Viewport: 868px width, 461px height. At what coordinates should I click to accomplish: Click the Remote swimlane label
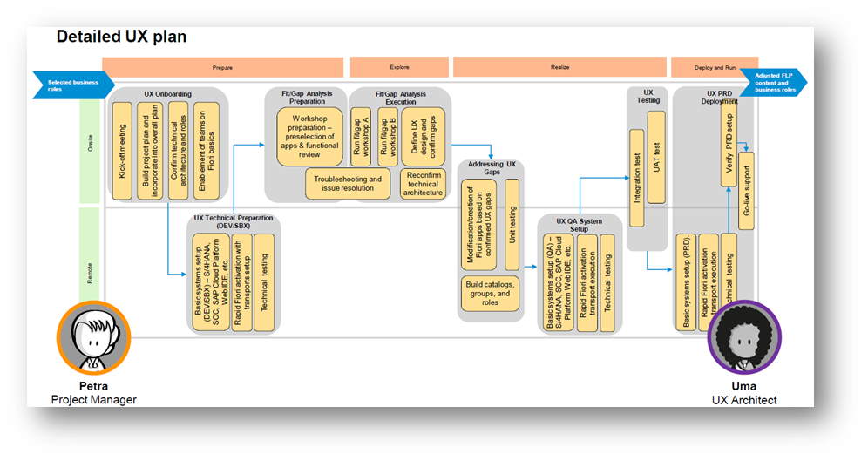(90, 272)
